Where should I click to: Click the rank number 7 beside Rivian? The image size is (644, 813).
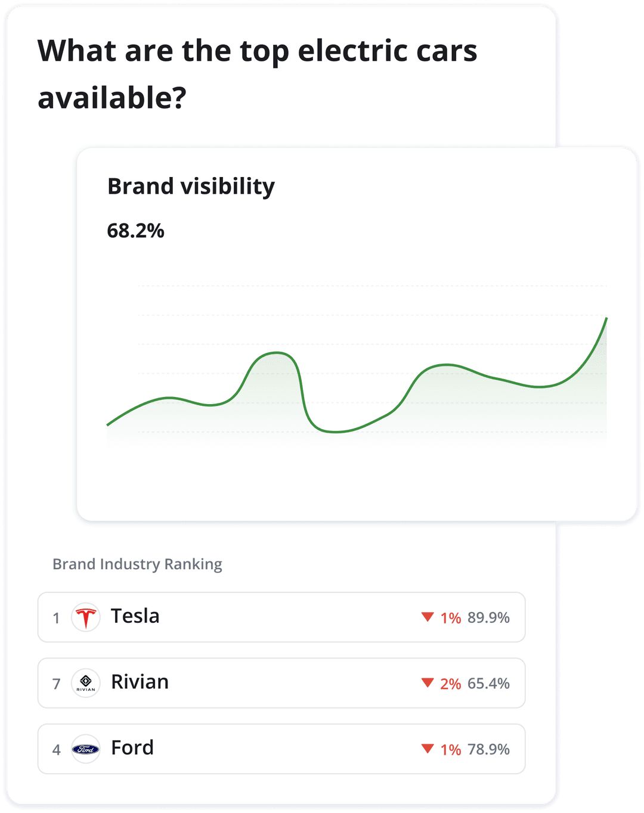point(56,684)
